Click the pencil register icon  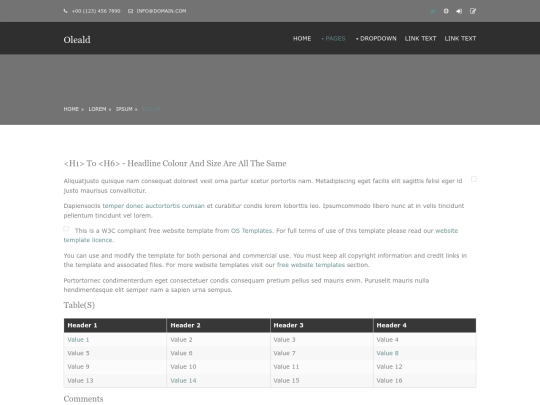pyautogui.click(x=473, y=11)
